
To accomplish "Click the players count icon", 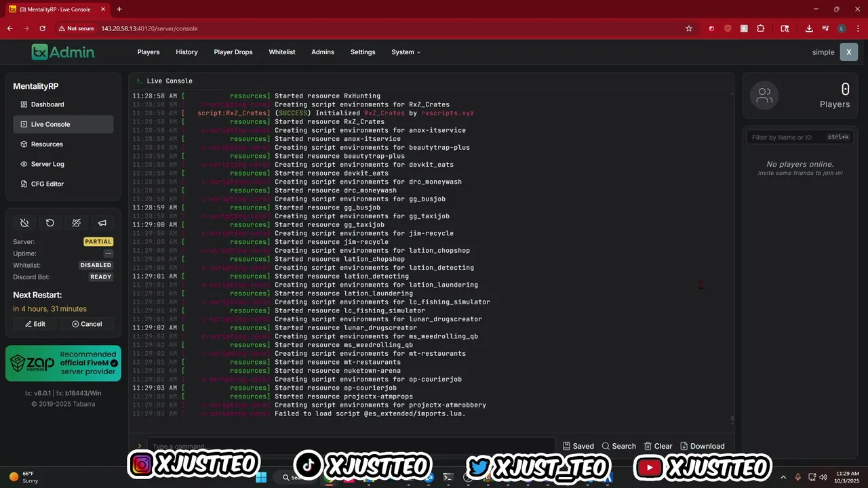I will click(x=764, y=96).
